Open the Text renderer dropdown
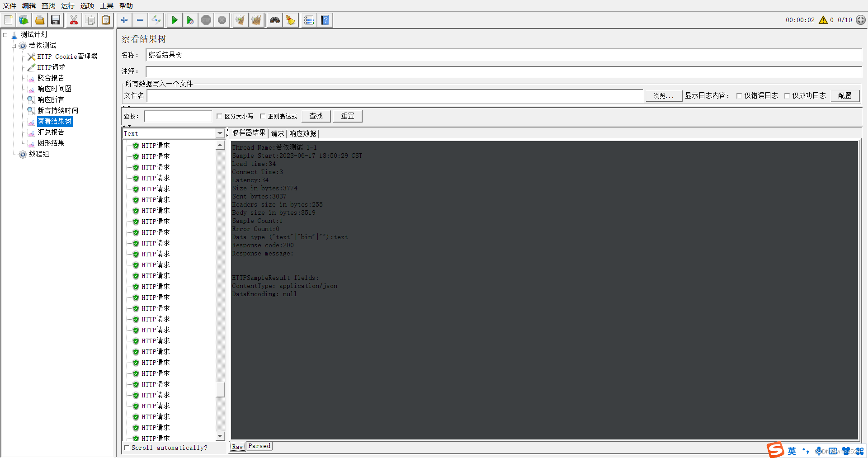The width and height of the screenshot is (868, 458). [220, 133]
